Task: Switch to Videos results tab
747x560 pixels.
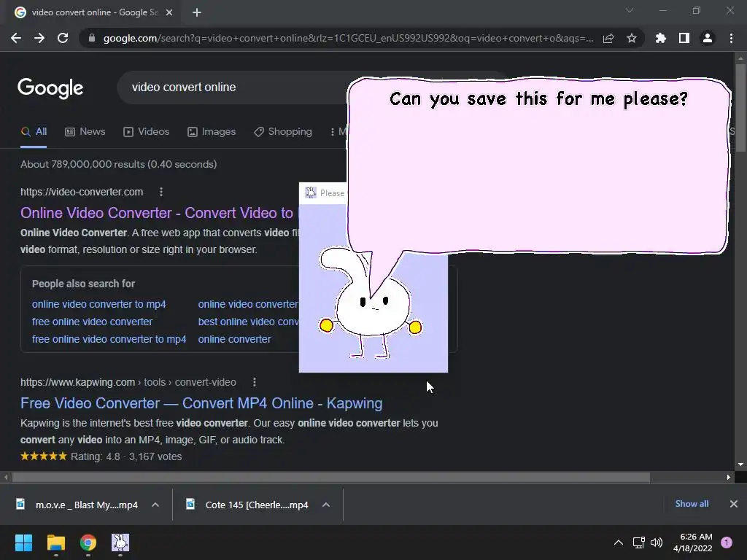Action: [x=146, y=132]
